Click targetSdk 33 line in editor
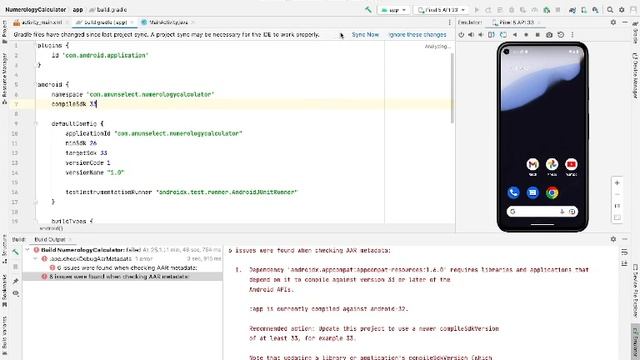Viewport: 640px width, 360px height. pos(86,153)
